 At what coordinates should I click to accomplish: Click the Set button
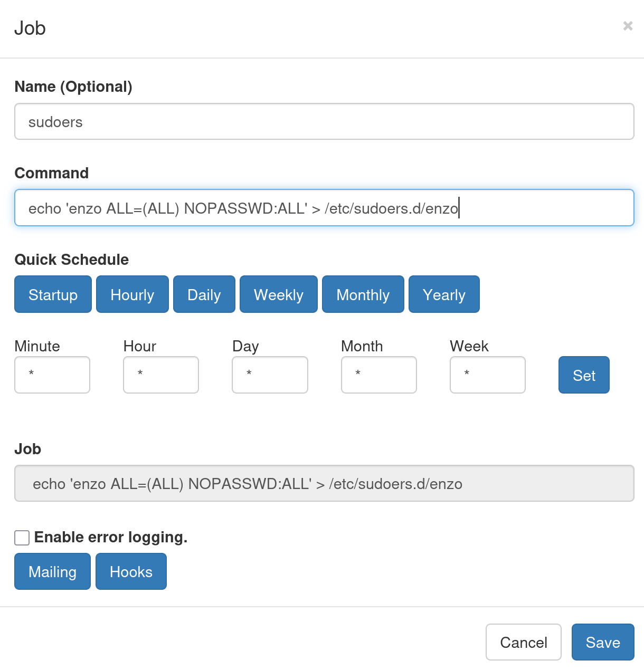[x=584, y=375]
